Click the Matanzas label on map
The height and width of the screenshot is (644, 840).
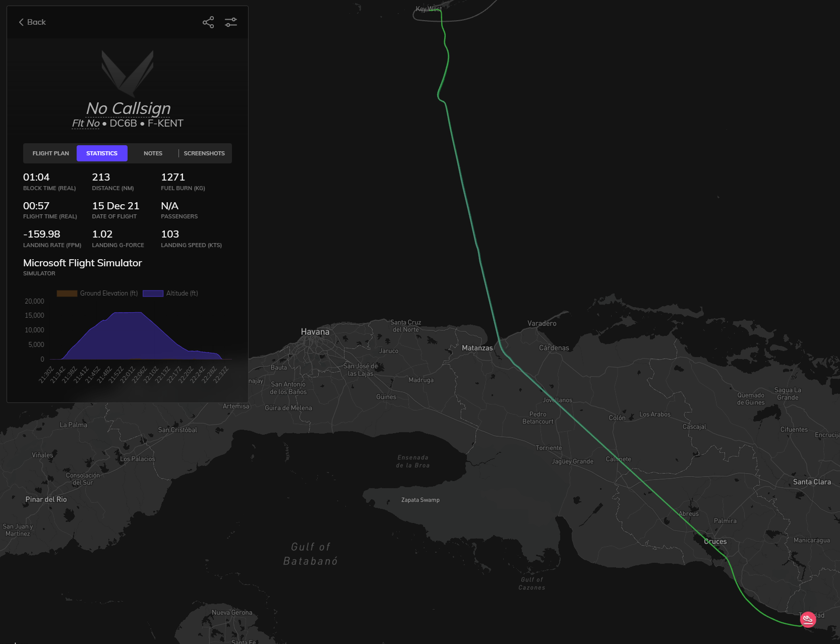pos(477,348)
